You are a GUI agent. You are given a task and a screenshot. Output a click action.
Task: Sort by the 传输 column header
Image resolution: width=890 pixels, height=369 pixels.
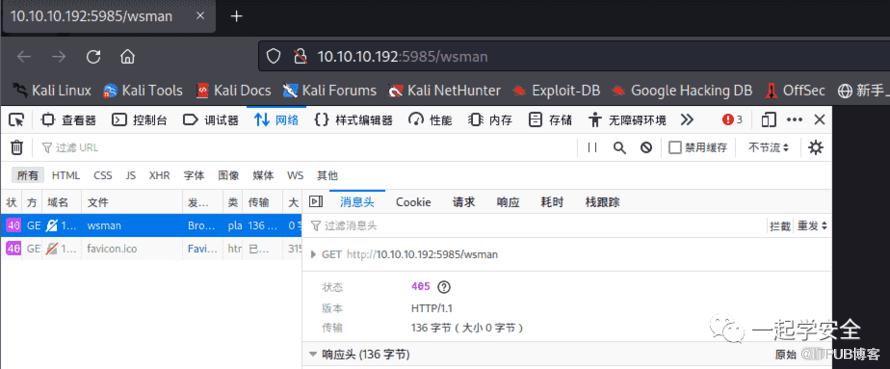(x=263, y=202)
